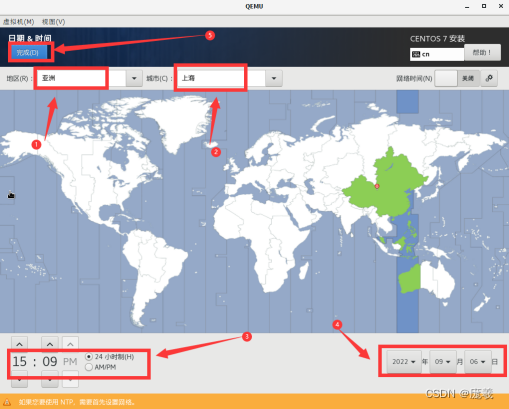Click the keyboard layout cn indicator
Viewport: 509px width, 409px height.
point(437,54)
